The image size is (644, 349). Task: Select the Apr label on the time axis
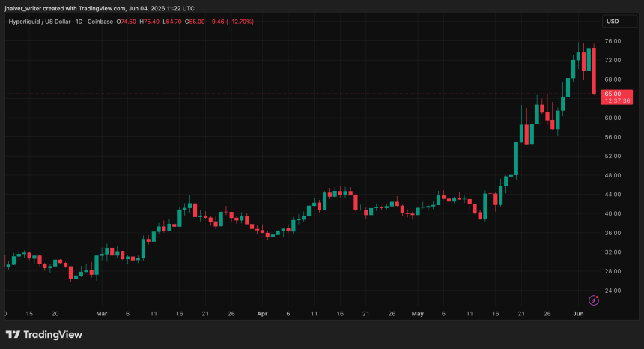pyautogui.click(x=262, y=313)
